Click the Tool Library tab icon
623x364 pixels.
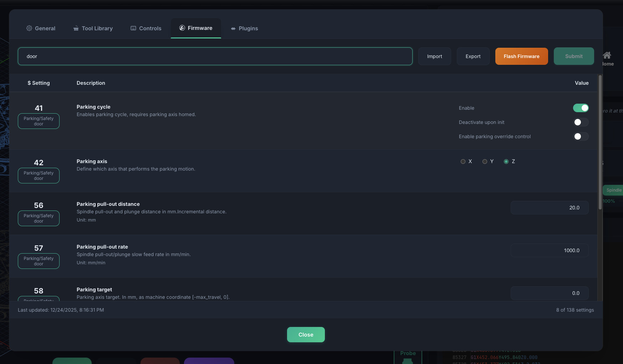point(76,28)
